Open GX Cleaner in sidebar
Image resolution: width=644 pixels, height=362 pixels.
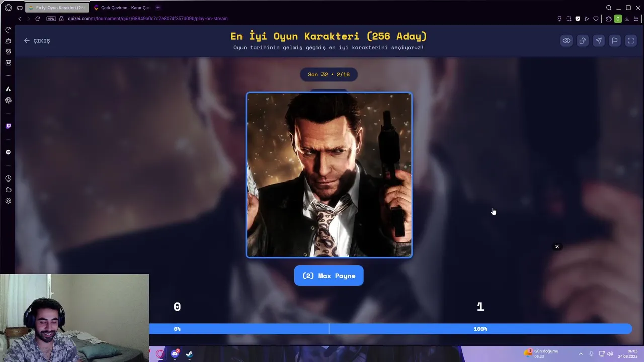[x=8, y=41]
